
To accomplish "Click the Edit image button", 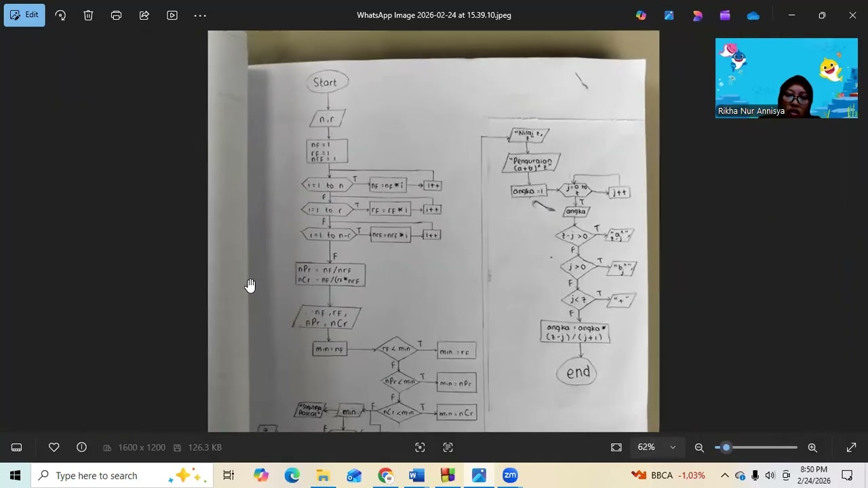I will point(24,15).
